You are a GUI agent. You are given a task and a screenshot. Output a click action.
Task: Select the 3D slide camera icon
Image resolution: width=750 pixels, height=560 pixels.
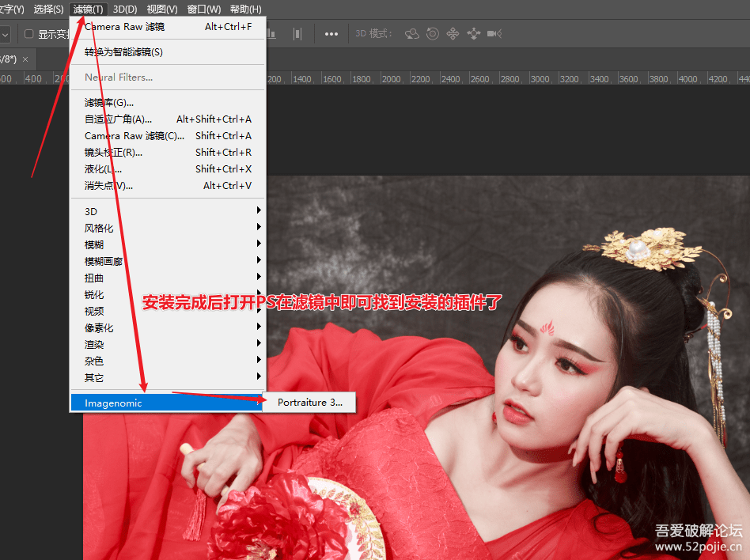click(474, 34)
